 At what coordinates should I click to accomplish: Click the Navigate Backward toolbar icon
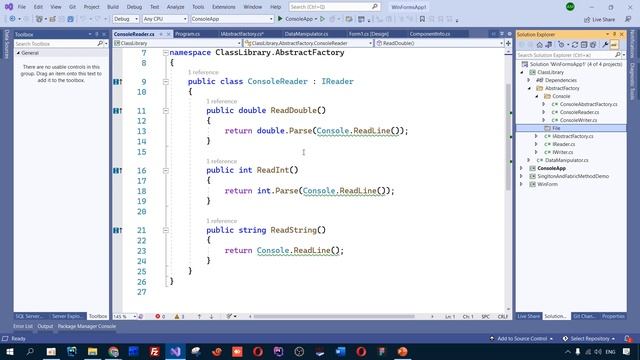13,19
